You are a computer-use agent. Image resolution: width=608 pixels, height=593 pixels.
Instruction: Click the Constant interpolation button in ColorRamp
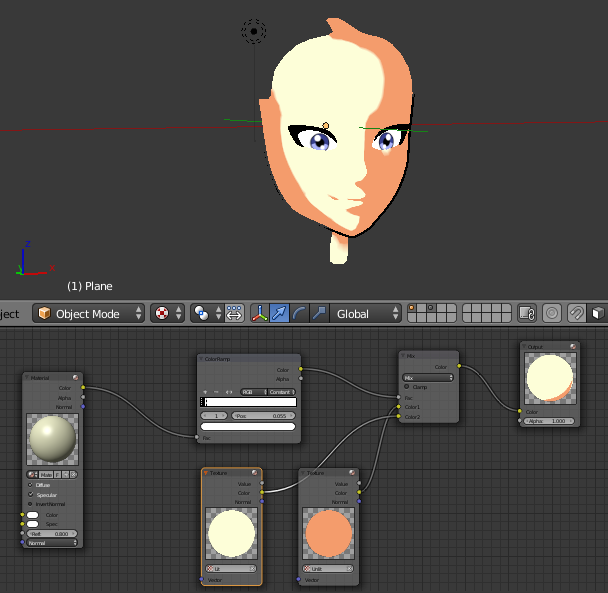[278, 392]
